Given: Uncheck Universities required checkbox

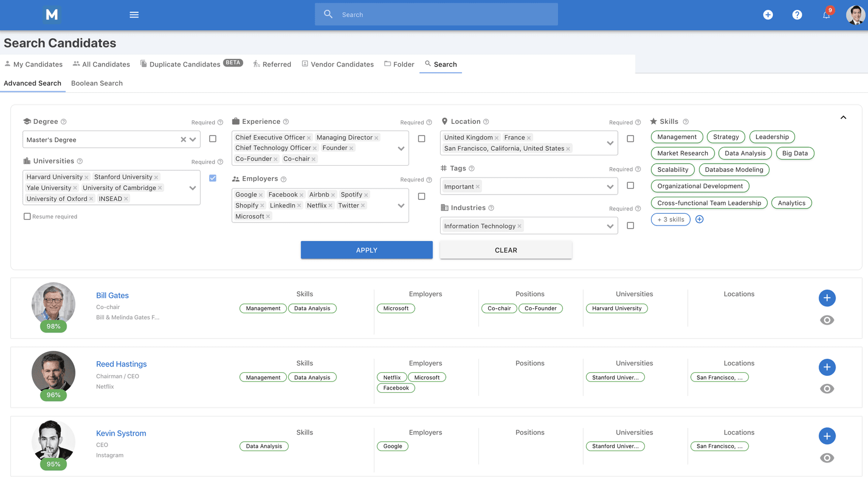Looking at the screenshot, I should pyautogui.click(x=212, y=178).
